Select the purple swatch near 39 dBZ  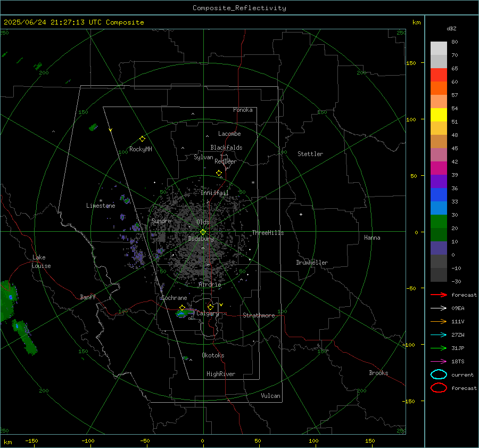coord(439,181)
